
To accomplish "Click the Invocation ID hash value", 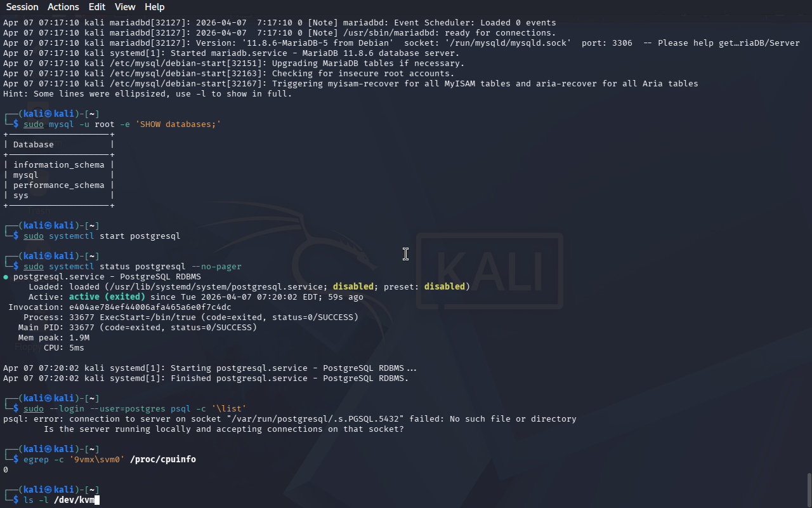I will pos(150,307).
